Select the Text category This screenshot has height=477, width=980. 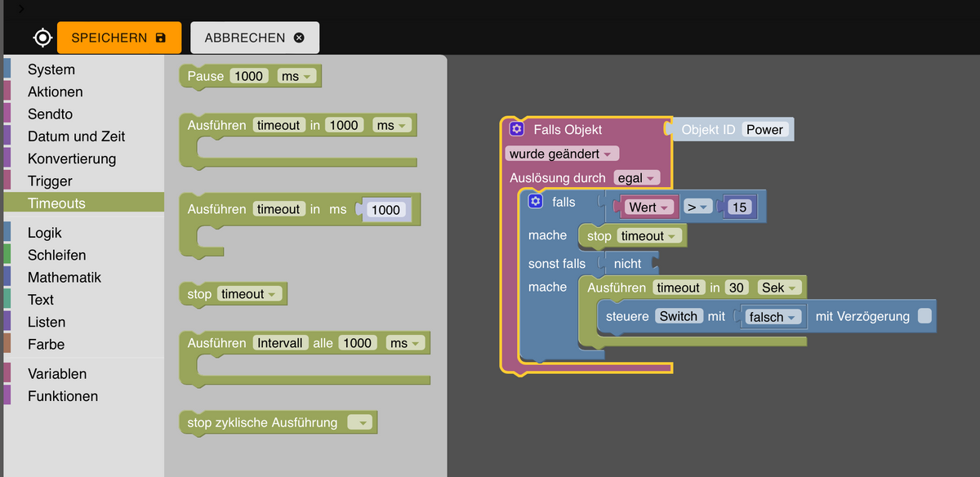(x=83, y=300)
